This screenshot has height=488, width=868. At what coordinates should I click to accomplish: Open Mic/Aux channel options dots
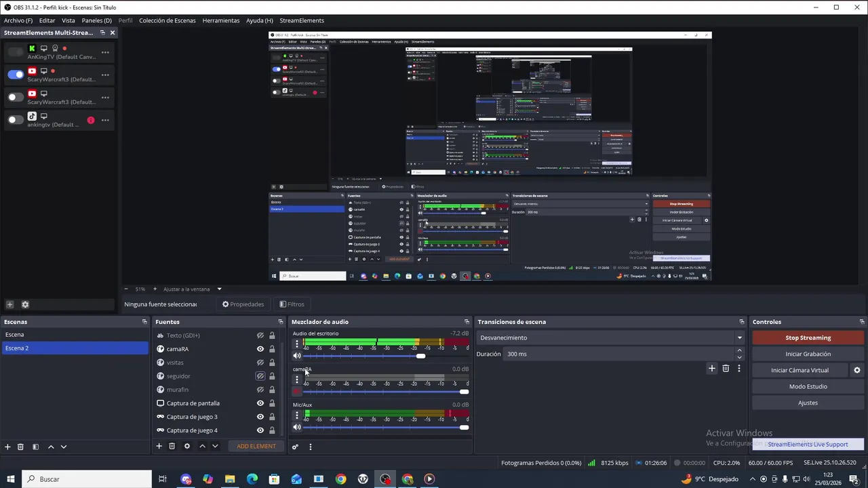[296, 415]
